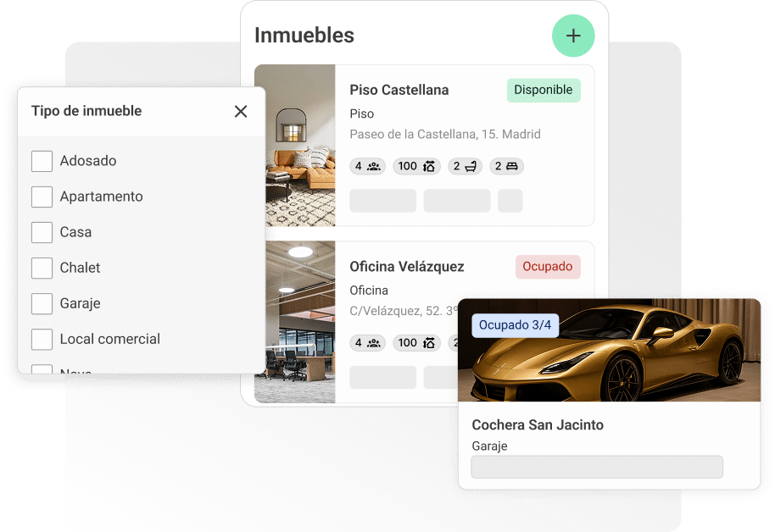This screenshot has width=775, height=532.
Task: Tick the Apartamento property type
Action: pos(42,197)
